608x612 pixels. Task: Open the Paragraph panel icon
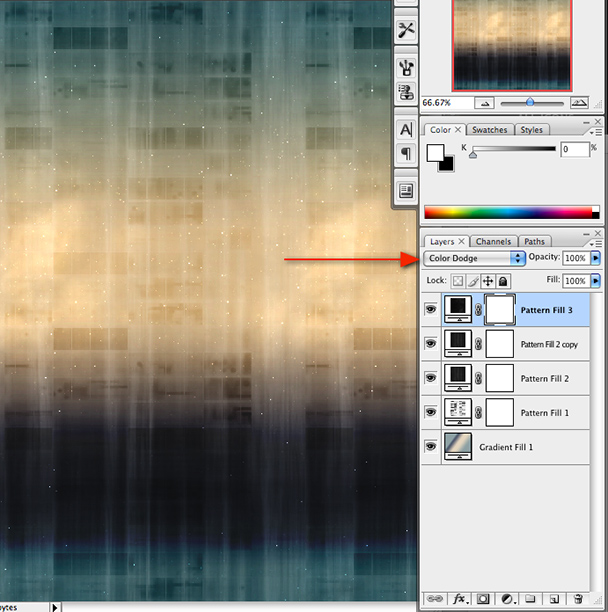tap(406, 153)
